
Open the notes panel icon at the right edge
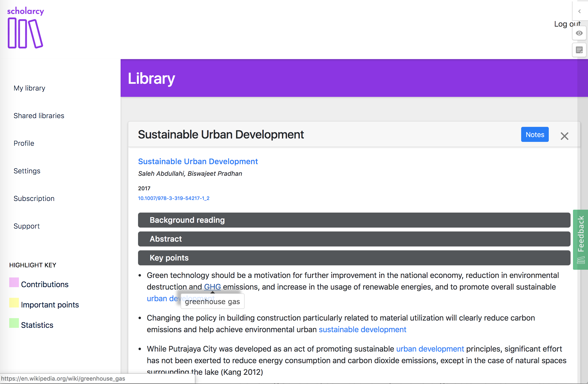click(579, 50)
